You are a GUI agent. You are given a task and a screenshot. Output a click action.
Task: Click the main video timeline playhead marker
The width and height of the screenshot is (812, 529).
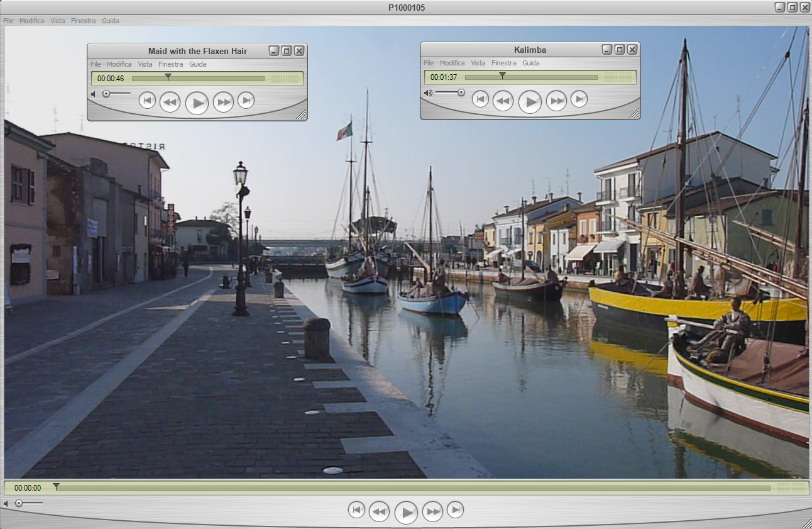(x=56, y=486)
